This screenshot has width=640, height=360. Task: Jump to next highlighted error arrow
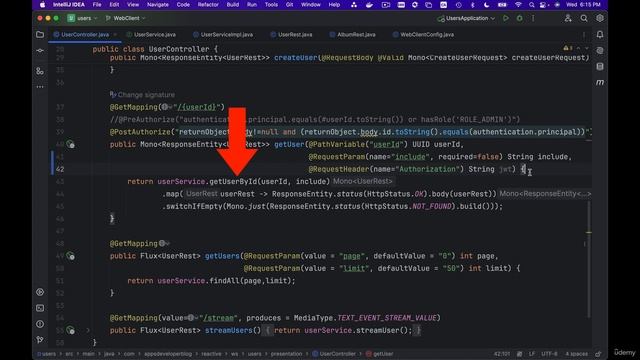pyautogui.click(x=587, y=48)
